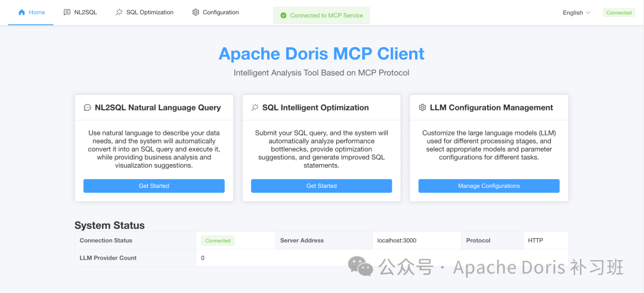Image resolution: width=644 pixels, height=293 pixels.
Task: Expand the English language dropdown
Action: point(577,13)
